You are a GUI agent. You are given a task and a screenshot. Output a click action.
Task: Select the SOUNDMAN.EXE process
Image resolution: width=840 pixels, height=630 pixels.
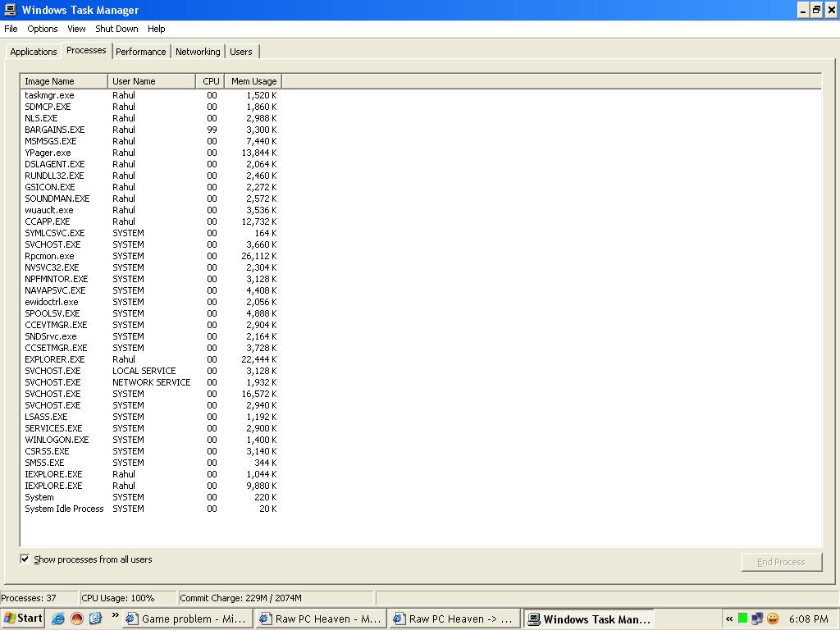tap(151, 199)
